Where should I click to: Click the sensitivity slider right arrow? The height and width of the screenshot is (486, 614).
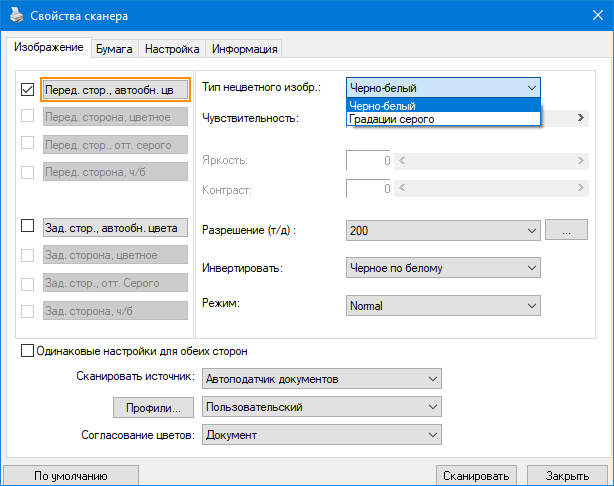pos(581,118)
